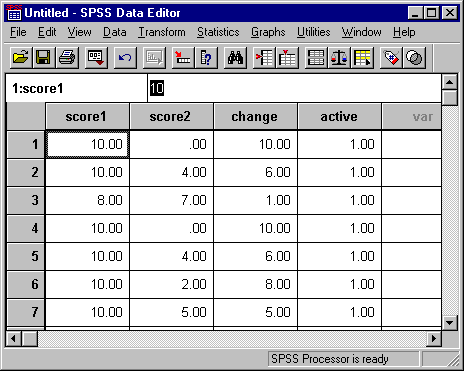Select change cell in row 3 (1.00)
The image size is (464, 371).
point(255,200)
